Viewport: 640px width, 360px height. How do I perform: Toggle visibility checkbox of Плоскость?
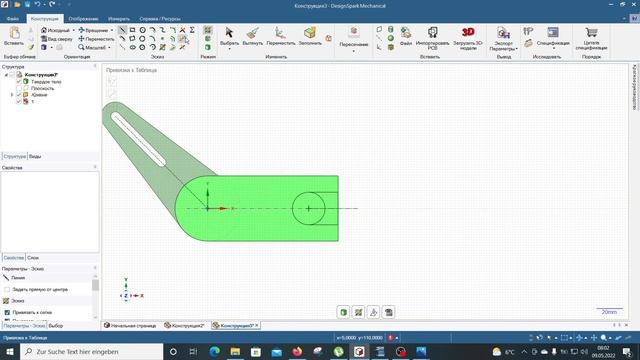tap(18, 88)
